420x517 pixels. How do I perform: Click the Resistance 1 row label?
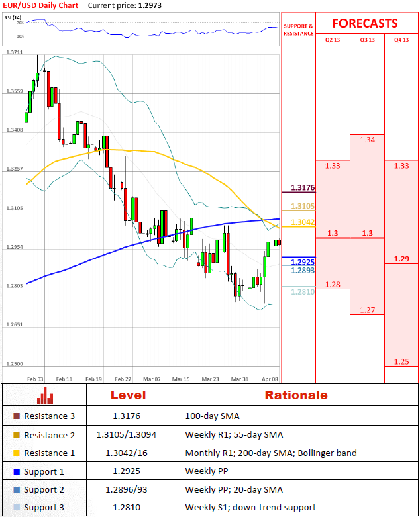50,453
